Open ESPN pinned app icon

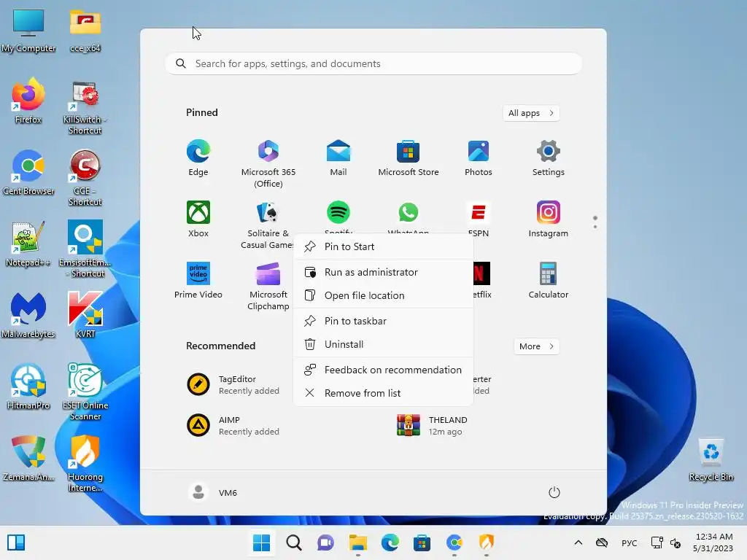pos(479,212)
